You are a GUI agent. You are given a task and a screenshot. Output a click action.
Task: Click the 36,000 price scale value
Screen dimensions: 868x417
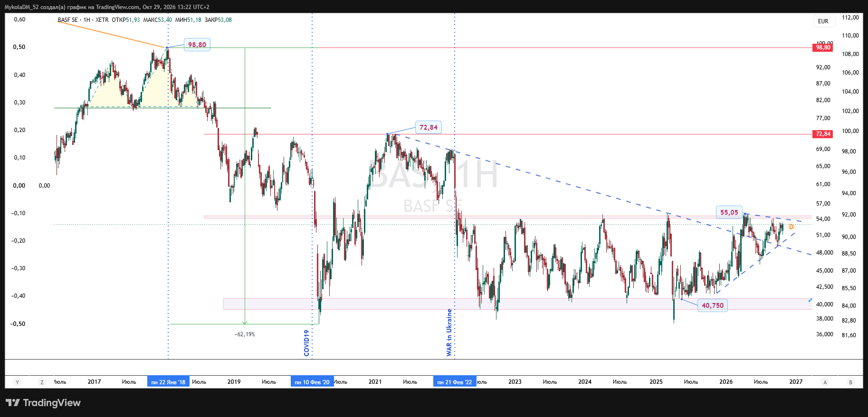pos(825,334)
